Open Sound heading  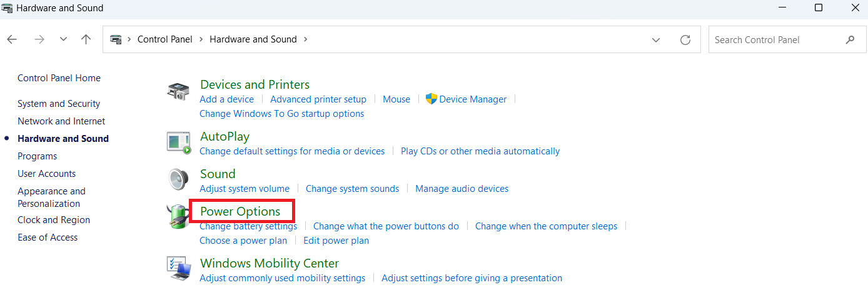[218, 174]
